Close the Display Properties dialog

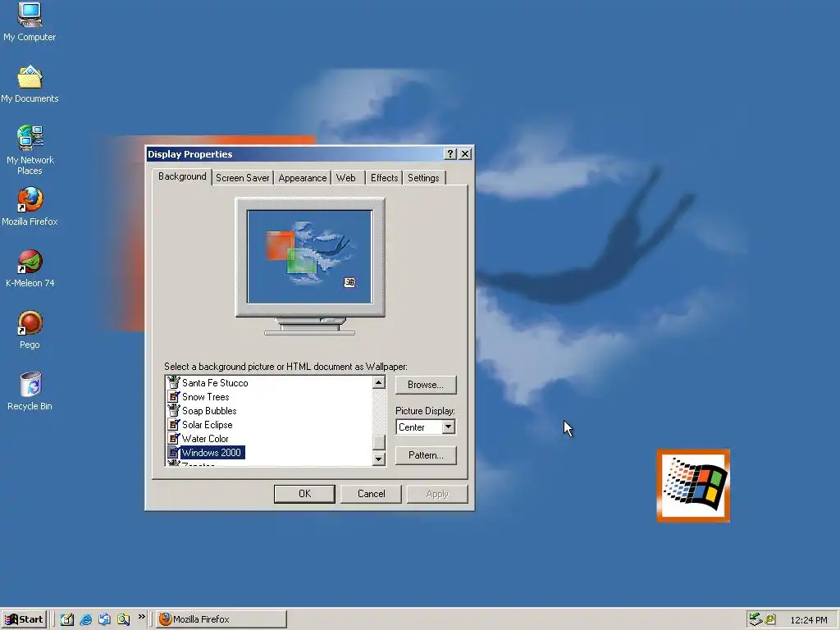tap(465, 154)
